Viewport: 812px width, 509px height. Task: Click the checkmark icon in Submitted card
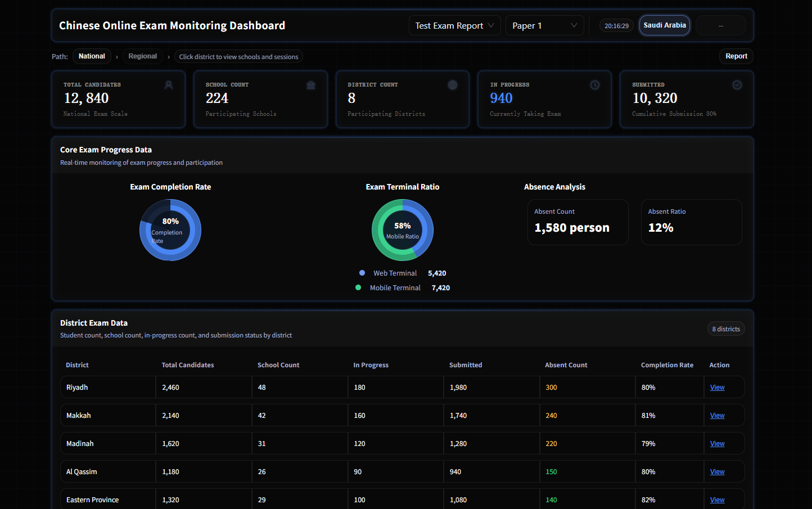[x=737, y=85]
